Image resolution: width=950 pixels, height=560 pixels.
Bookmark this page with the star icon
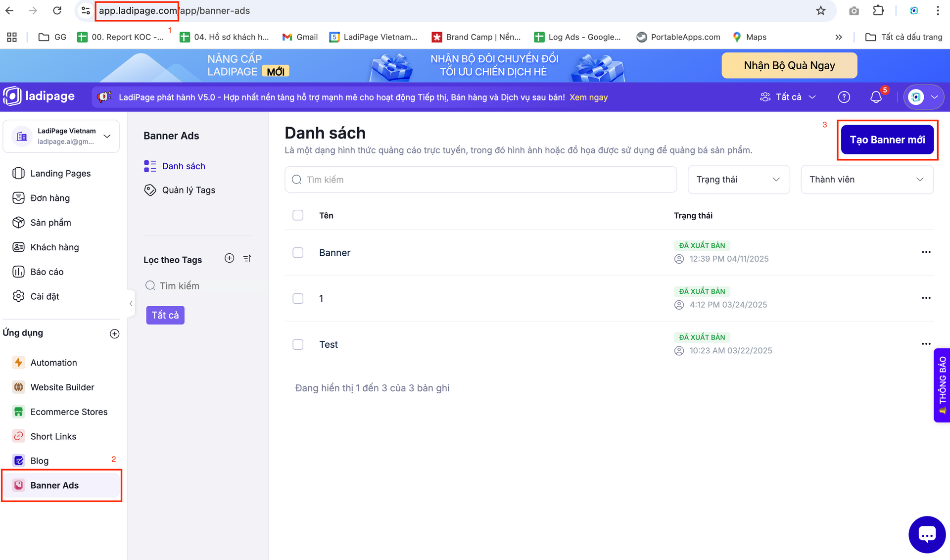[x=820, y=10]
